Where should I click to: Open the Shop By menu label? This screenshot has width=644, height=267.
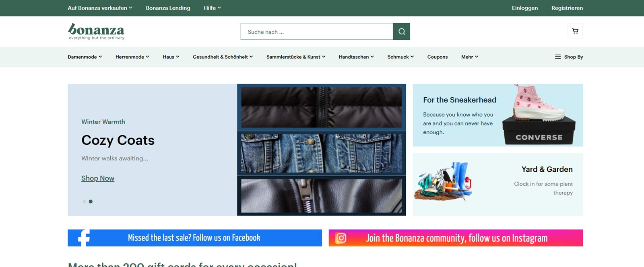574,57
